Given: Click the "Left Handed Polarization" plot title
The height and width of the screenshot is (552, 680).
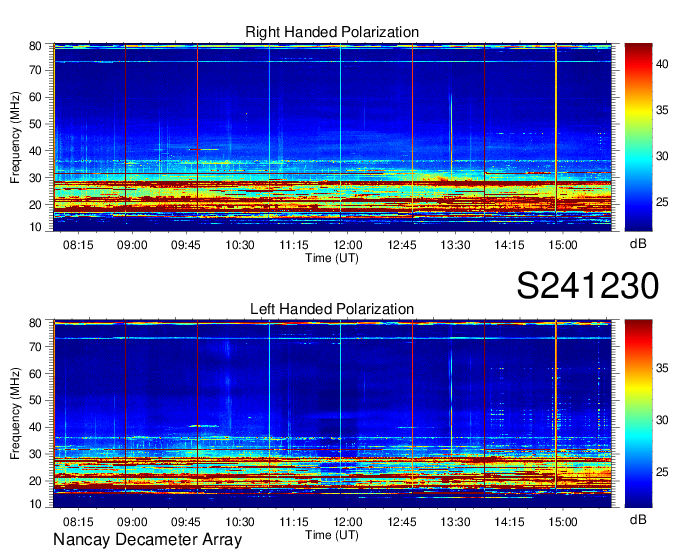Looking at the screenshot, I should pos(332,309).
